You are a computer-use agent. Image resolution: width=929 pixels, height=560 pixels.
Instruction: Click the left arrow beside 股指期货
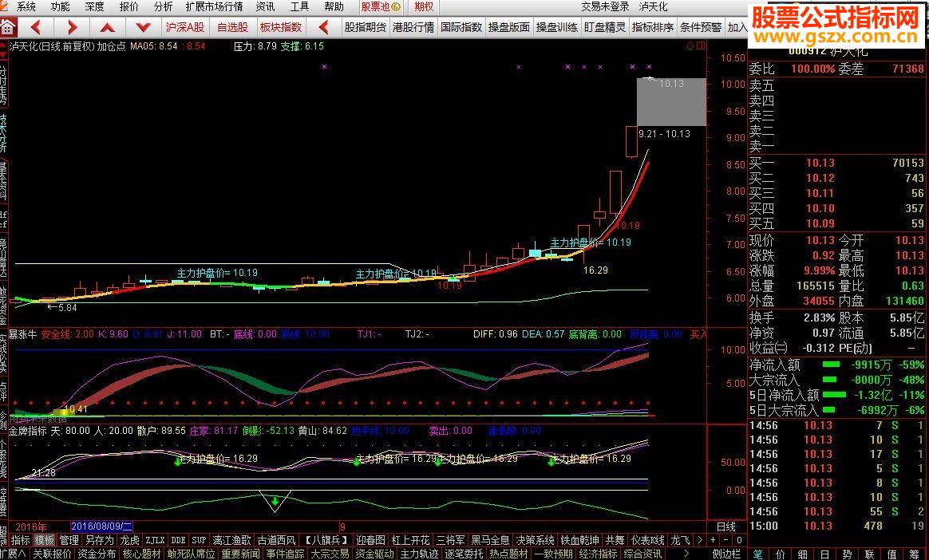[323, 27]
